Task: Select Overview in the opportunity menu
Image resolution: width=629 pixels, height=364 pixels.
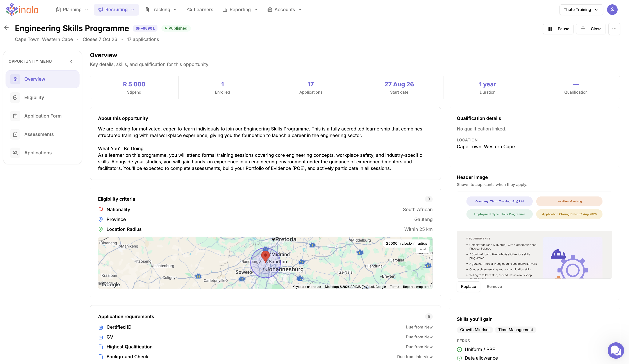Action: (x=42, y=79)
